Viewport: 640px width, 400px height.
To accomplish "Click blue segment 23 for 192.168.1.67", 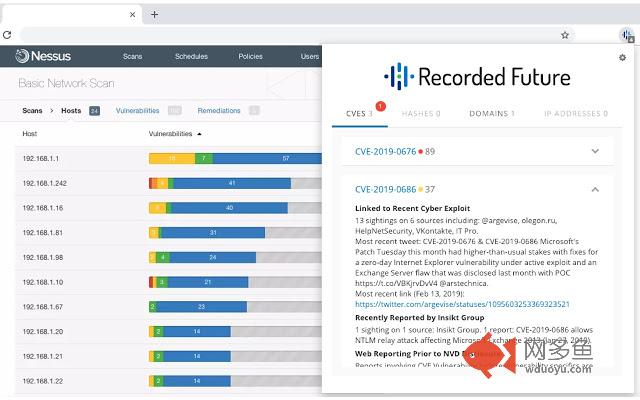I will click(x=201, y=307).
